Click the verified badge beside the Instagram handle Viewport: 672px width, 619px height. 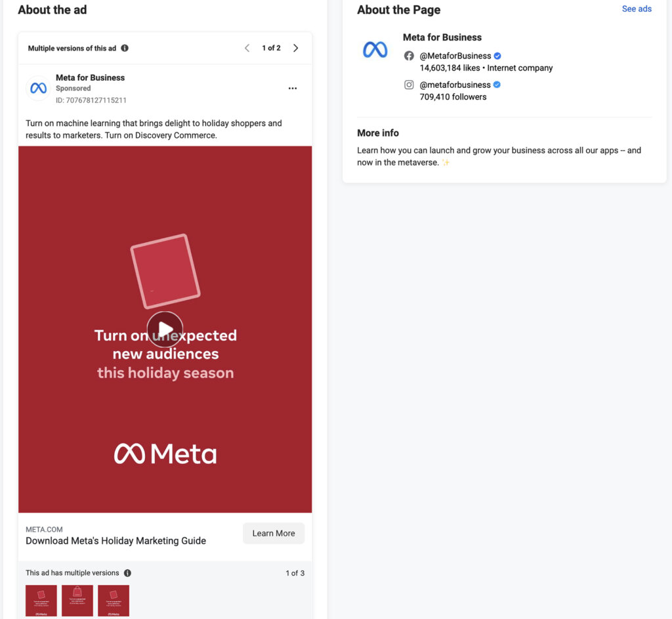[497, 85]
